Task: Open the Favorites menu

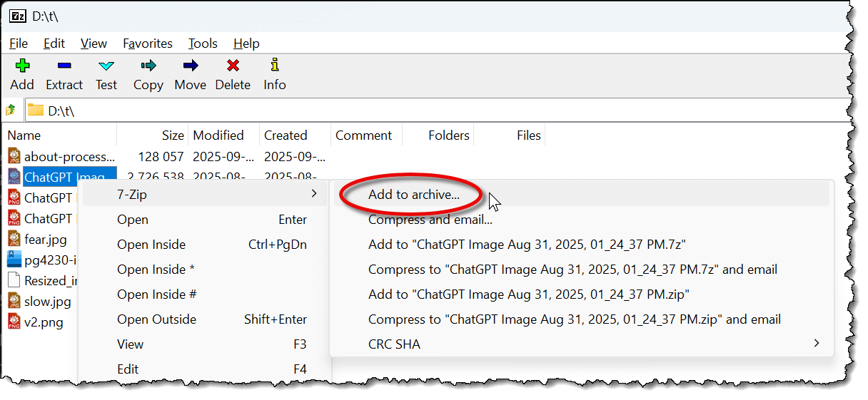Action: [148, 43]
